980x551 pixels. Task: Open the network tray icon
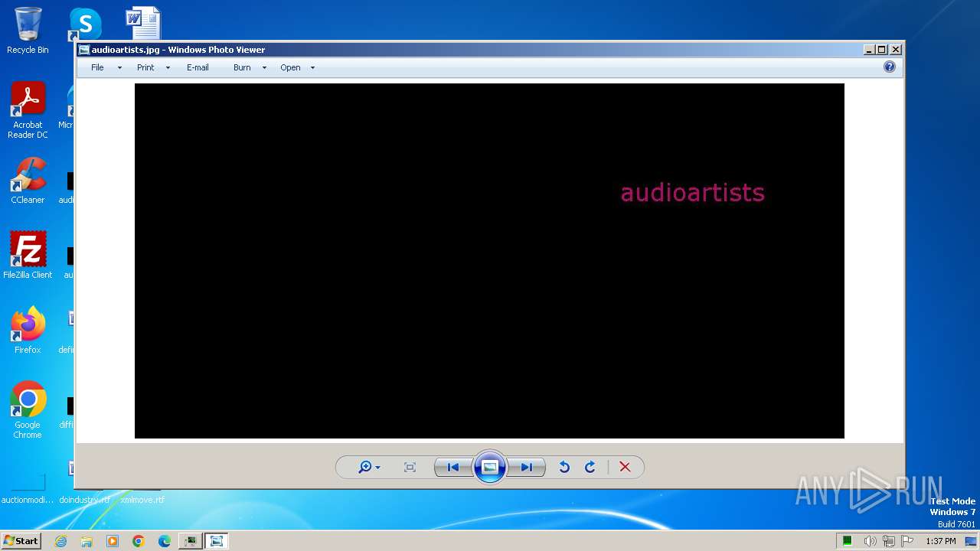pyautogui.click(x=888, y=541)
